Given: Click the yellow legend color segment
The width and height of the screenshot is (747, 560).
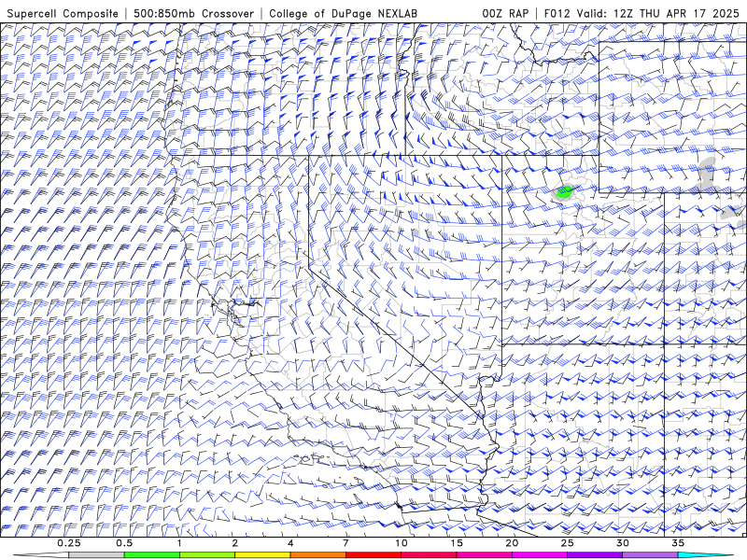Looking at the screenshot, I should click(x=262, y=555).
